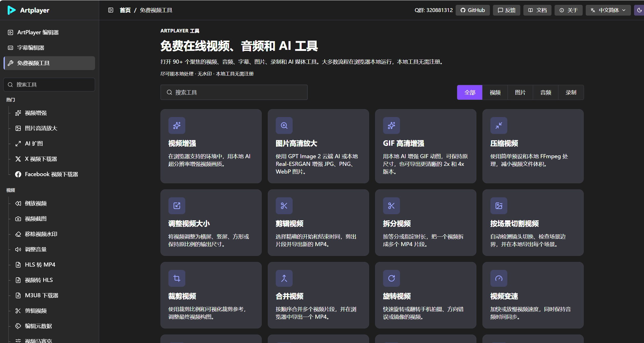
Task: Click the 旋转视频 card rotate icon
Action: pos(392,278)
